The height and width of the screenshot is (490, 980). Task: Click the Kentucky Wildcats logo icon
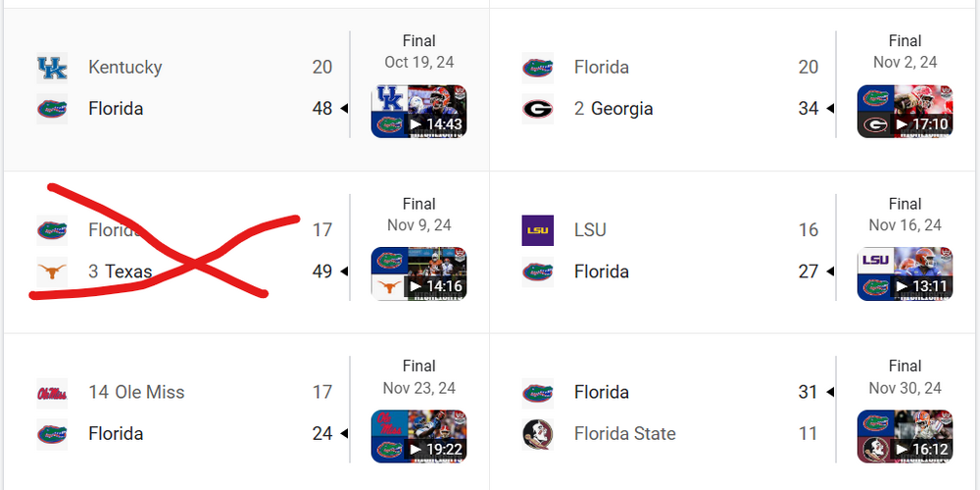click(x=52, y=68)
